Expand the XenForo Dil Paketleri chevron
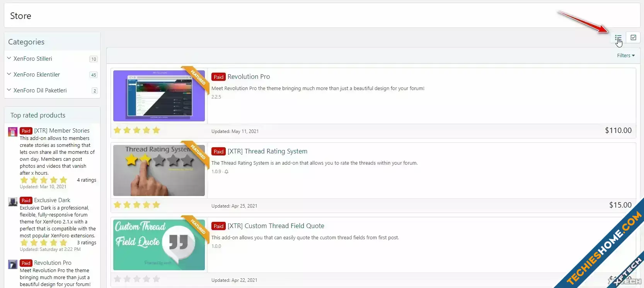Viewport: 644px width, 288px height. pos(9,90)
